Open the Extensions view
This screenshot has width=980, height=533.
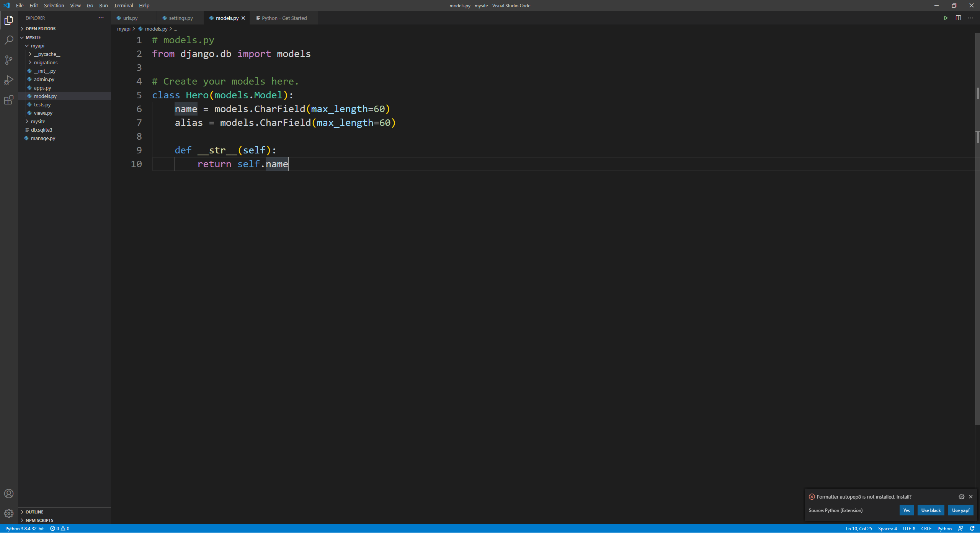point(9,100)
